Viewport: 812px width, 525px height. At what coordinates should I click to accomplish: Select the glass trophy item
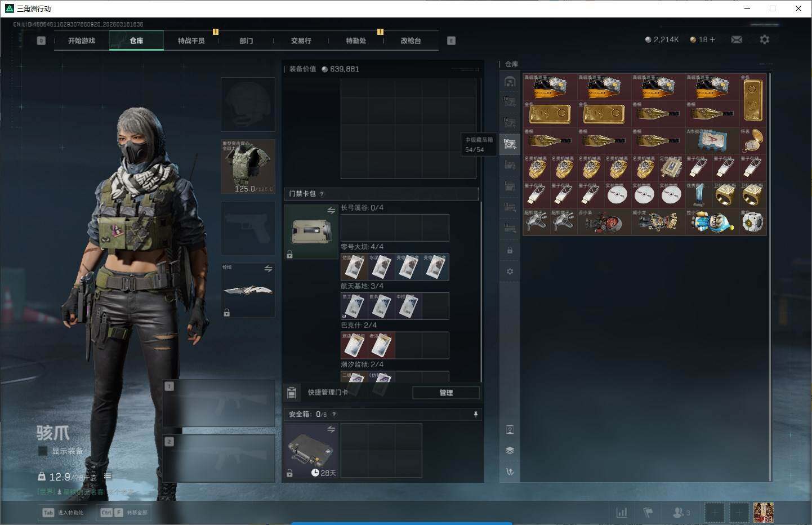(699, 195)
